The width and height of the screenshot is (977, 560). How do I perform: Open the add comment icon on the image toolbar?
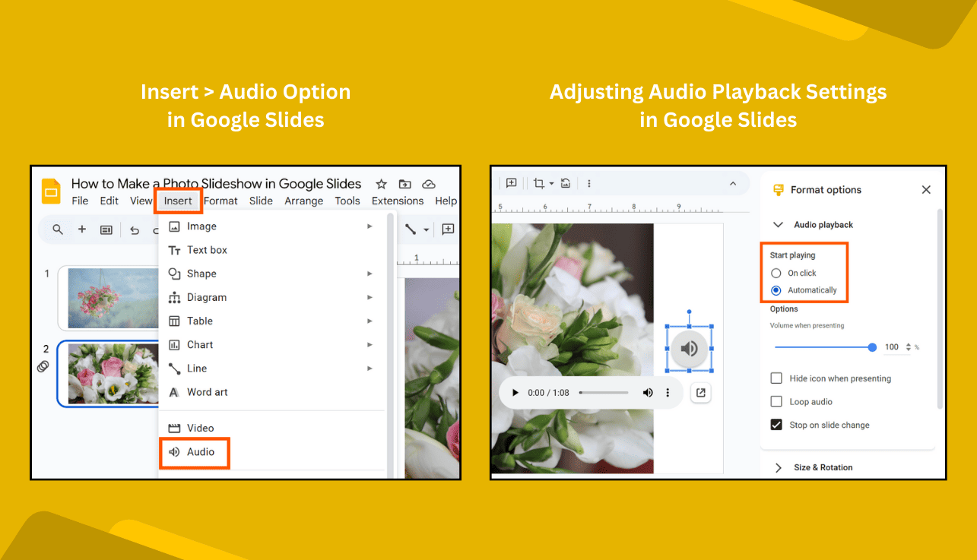click(x=511, y=183)
